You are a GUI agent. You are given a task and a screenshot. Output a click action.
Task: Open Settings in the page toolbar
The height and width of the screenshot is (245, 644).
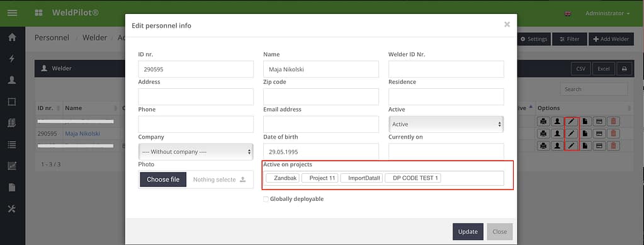[x=534, y=39]
